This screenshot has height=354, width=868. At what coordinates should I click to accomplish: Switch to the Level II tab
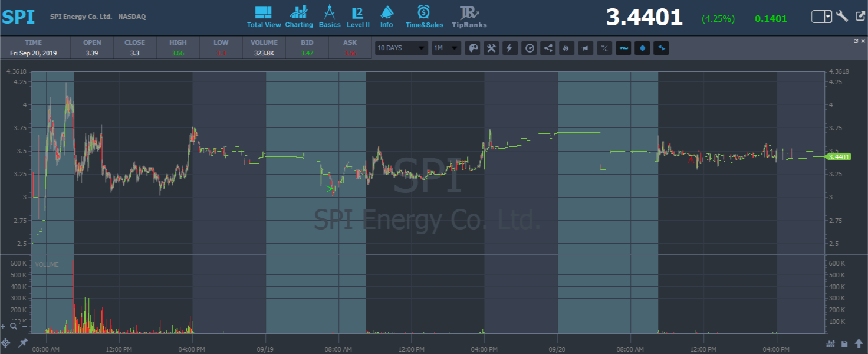point(358,17)
